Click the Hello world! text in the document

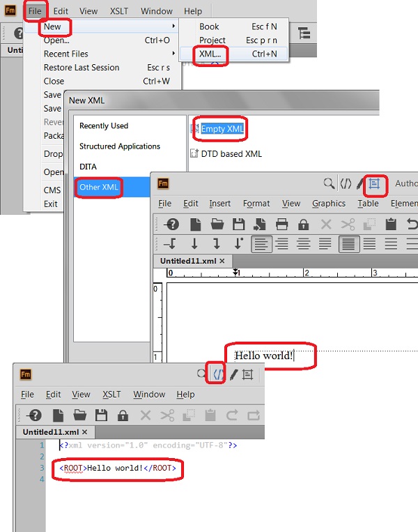coord(264,356)
